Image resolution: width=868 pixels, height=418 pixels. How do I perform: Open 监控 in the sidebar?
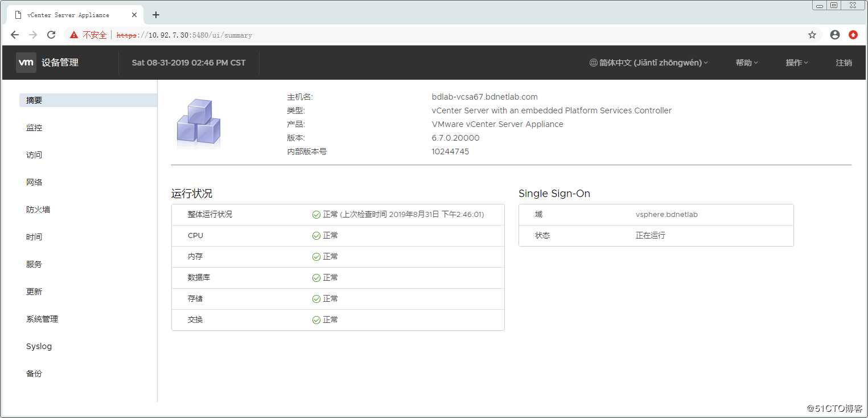[x=34, y=128]
